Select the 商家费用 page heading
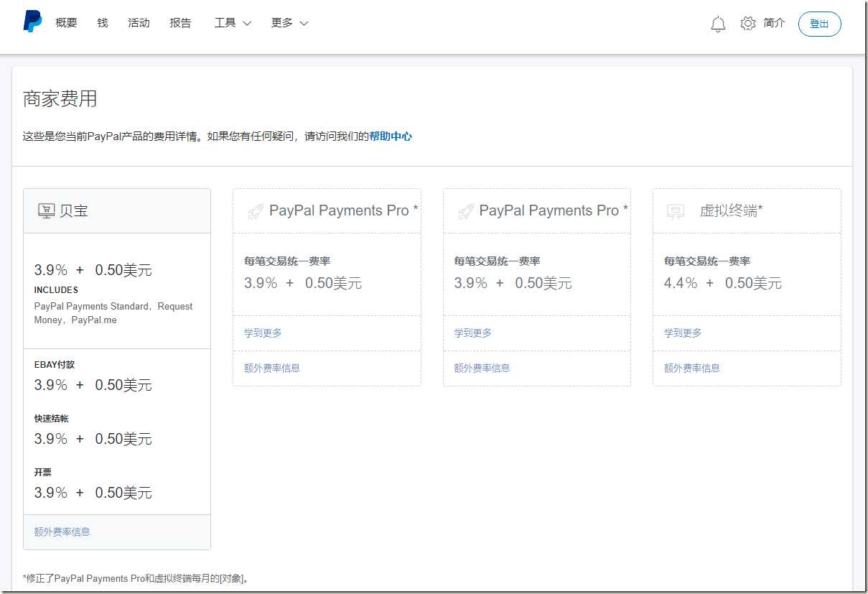The height and width of the screenshot is (594, 868). pos(60,99)
